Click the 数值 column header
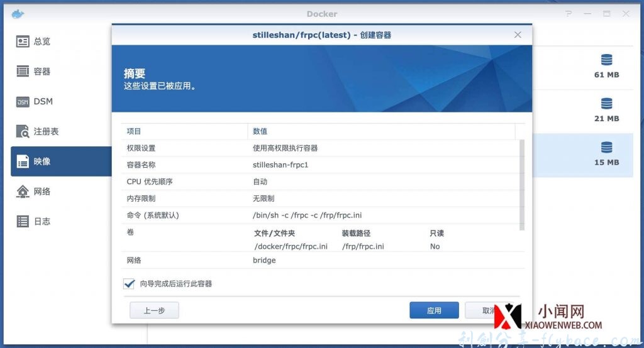 click(260, 131)
